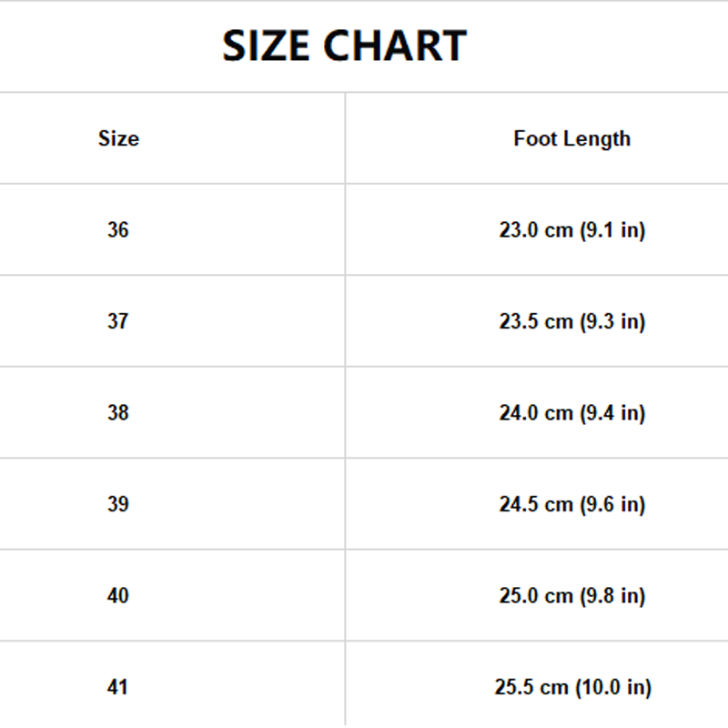
Task: Click size 40 cell
Action: click(x=118, y=596)
